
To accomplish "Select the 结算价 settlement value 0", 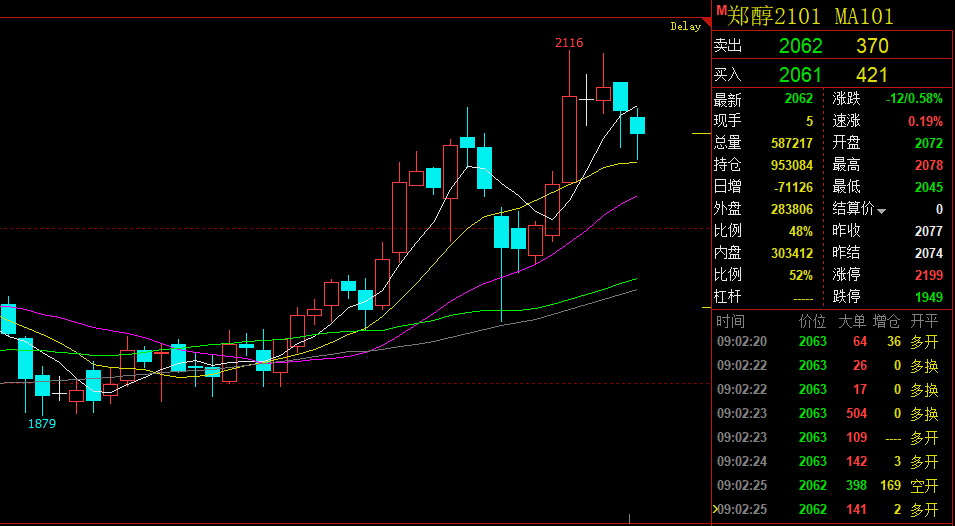I will click(939, 209).
